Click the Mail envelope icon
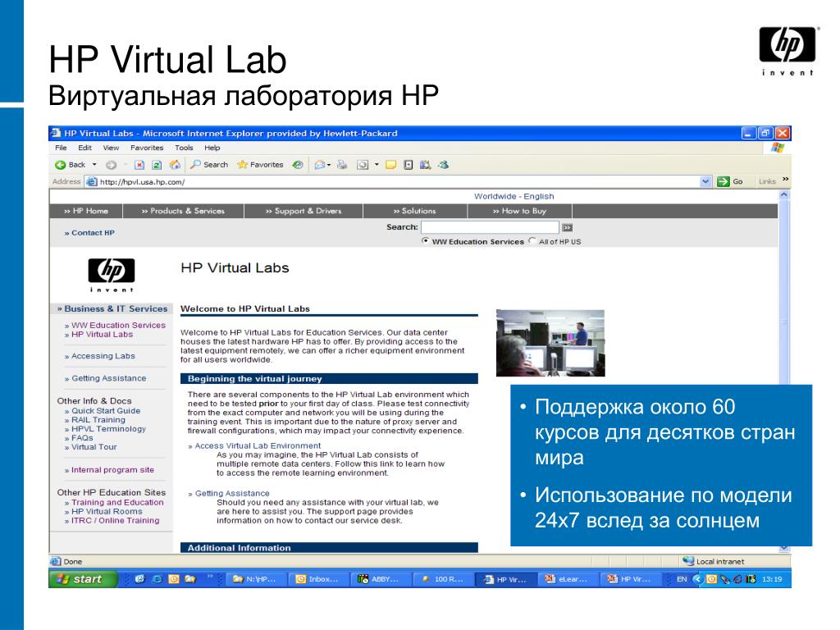840x630 pixels. click(319, 165)
